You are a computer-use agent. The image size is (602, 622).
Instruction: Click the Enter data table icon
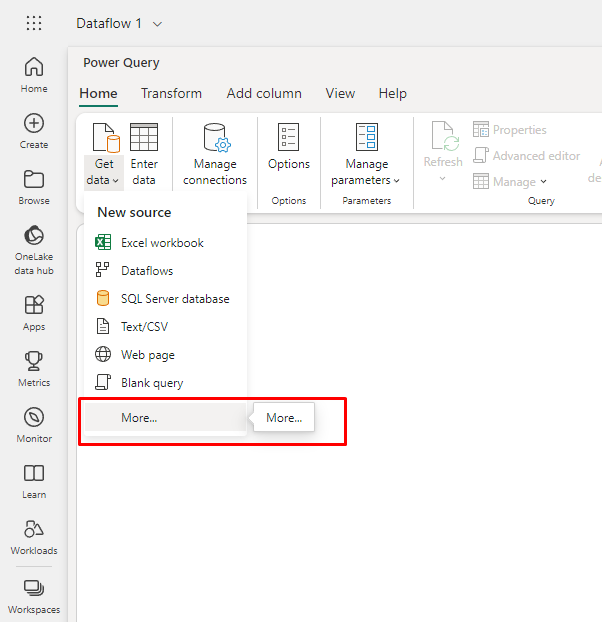[144, 137]
